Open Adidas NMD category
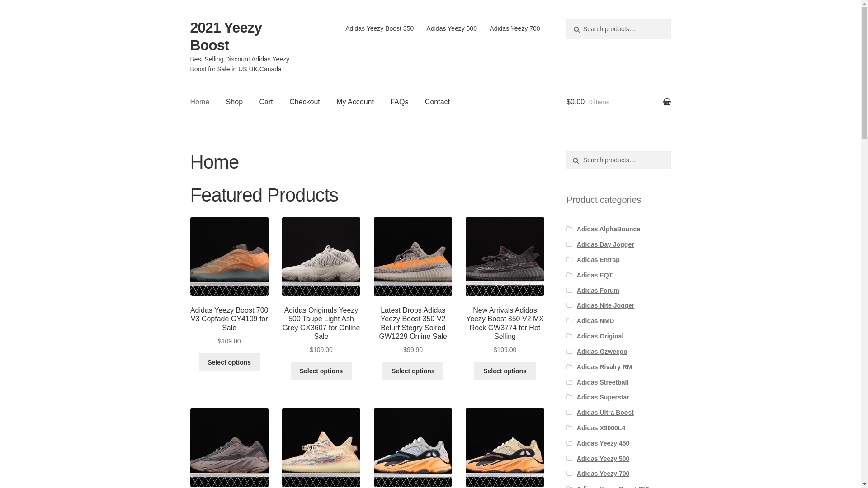 click(595, 321)
